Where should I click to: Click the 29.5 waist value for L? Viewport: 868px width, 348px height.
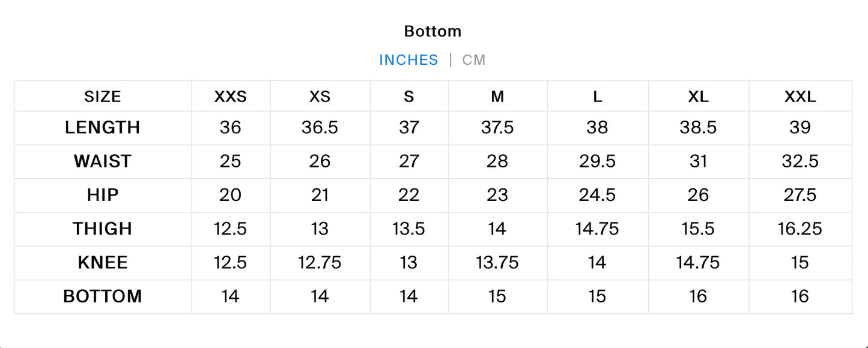click(x=597, y=161)
